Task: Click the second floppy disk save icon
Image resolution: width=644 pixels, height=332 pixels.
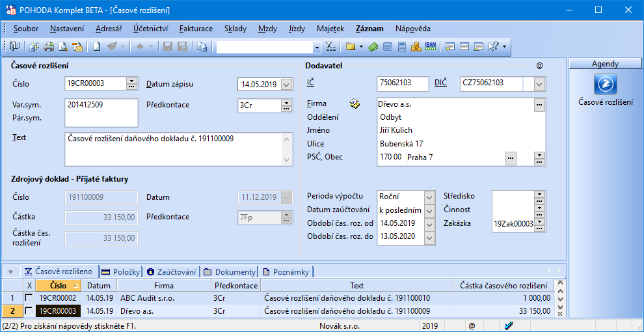Action: (182, 47)
